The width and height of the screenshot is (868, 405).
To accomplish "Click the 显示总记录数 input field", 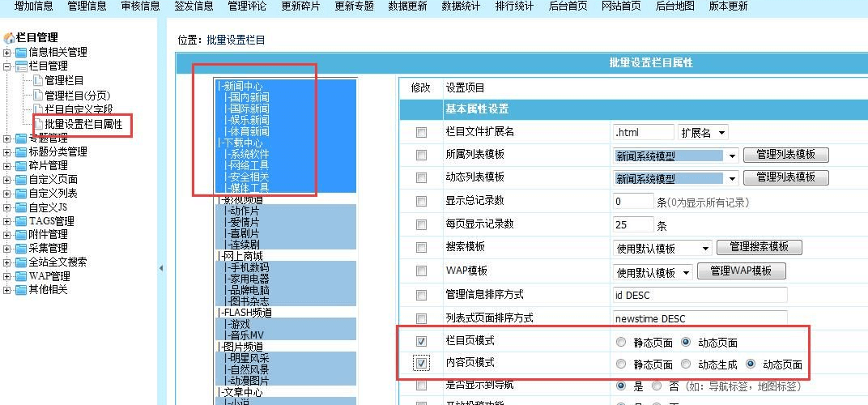I will coord(634,202).
